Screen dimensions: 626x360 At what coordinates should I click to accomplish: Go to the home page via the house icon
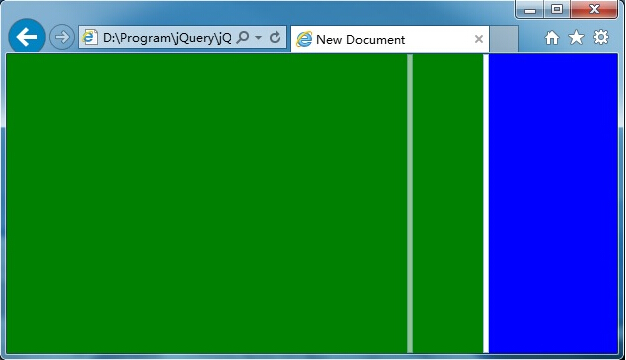pyautogui.click(x=552, y=38)
